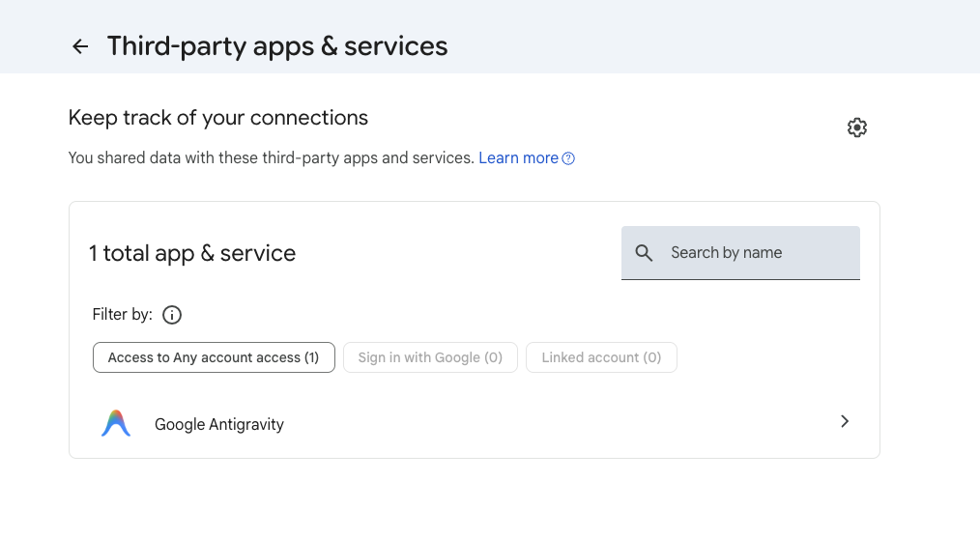Click the Keep track of your connections heading
This screenshot has width=980, height=538.
coord(218,118)
